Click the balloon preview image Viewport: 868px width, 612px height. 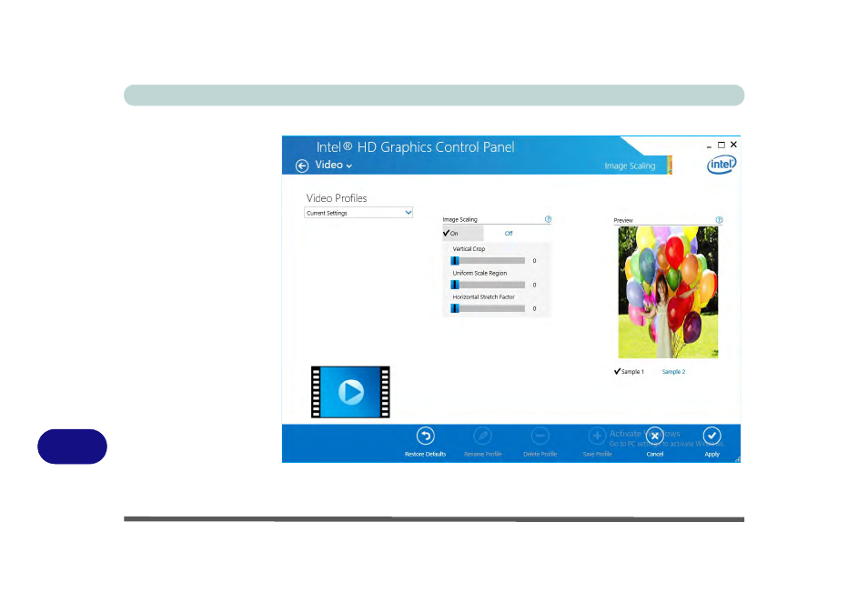tap(668, 292)
